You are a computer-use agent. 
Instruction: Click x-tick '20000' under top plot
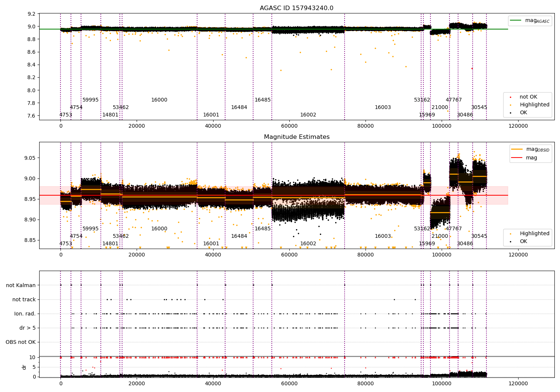pyautogui.click(x=137, y=126)
